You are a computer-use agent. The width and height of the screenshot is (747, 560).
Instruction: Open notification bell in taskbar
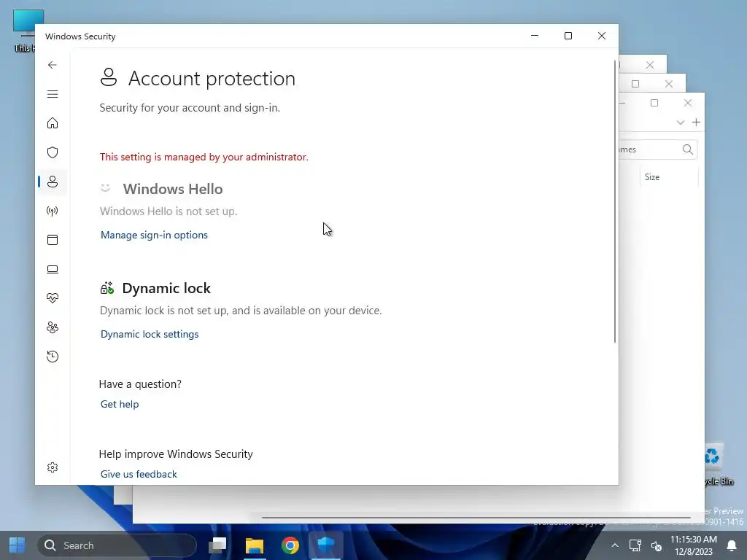tap(732, 545)
